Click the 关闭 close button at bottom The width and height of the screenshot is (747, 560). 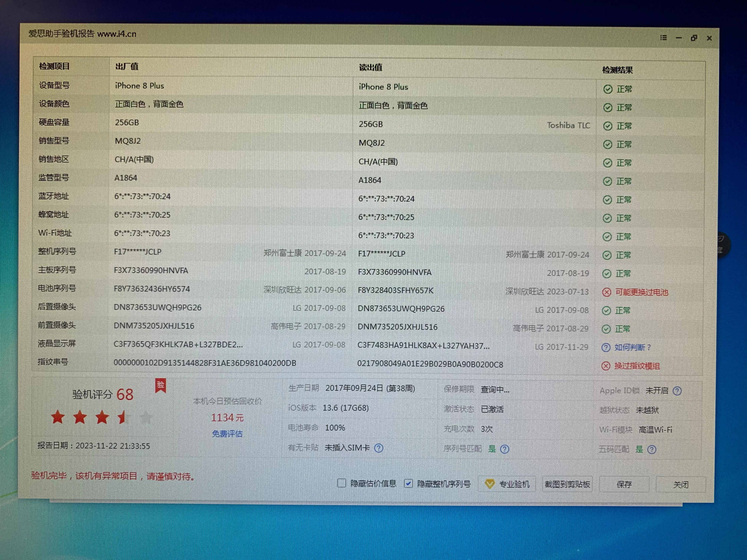(x=680, y=485)
